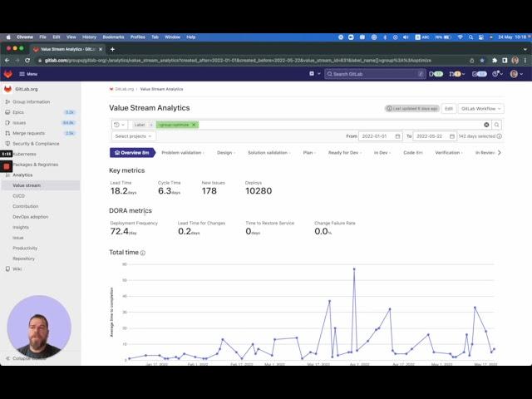Click the Last updated badge
The height and width of the screenshot is (399, 532).
tap(412, 109)
